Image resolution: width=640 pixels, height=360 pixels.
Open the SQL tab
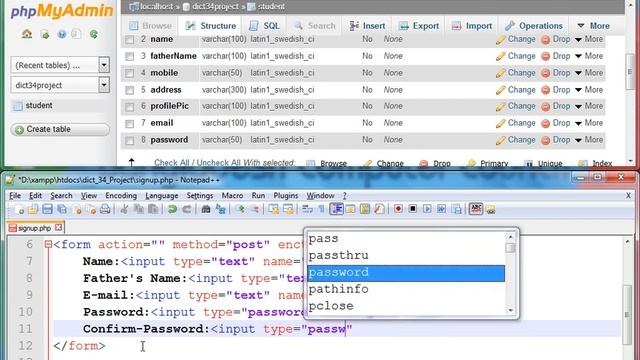click(264, 26)
